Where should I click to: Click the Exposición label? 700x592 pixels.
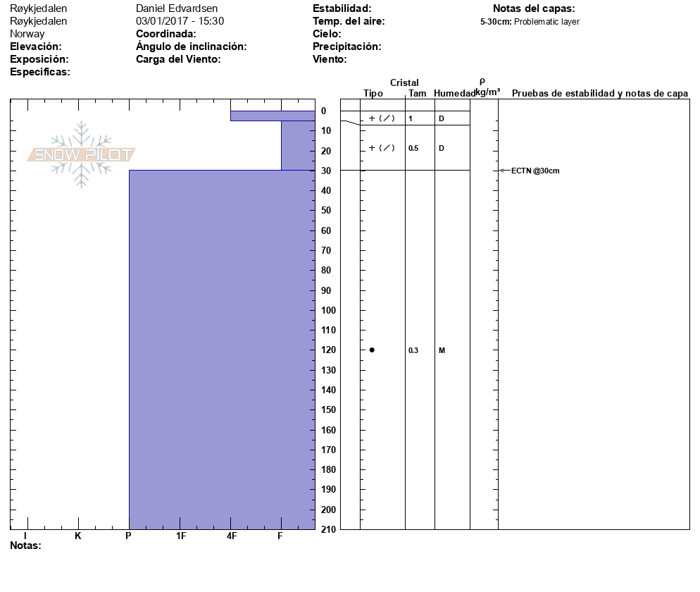coord(39,59)
